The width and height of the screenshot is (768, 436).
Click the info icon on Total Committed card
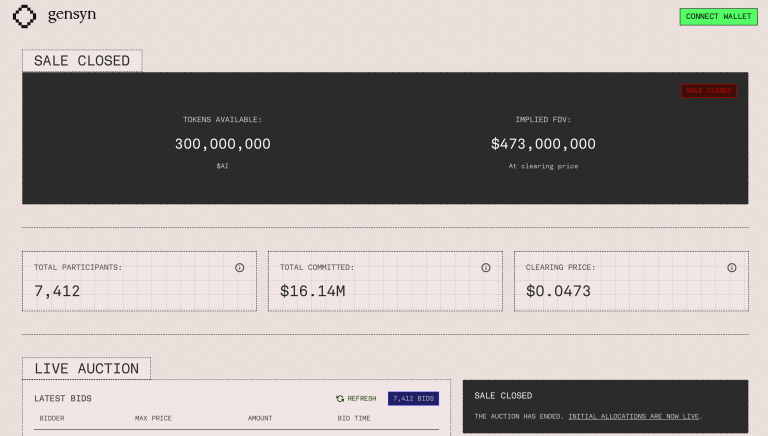[485, 268]
